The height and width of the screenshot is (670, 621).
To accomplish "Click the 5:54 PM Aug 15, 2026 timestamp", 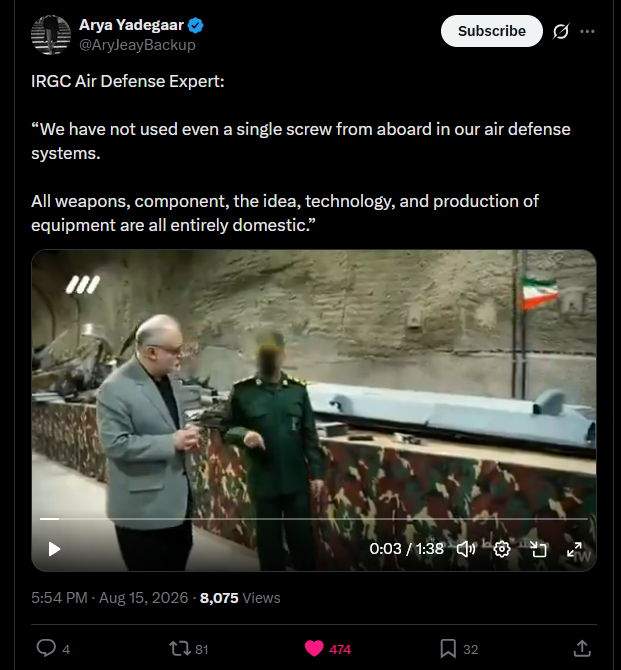I will pos(109,598).
